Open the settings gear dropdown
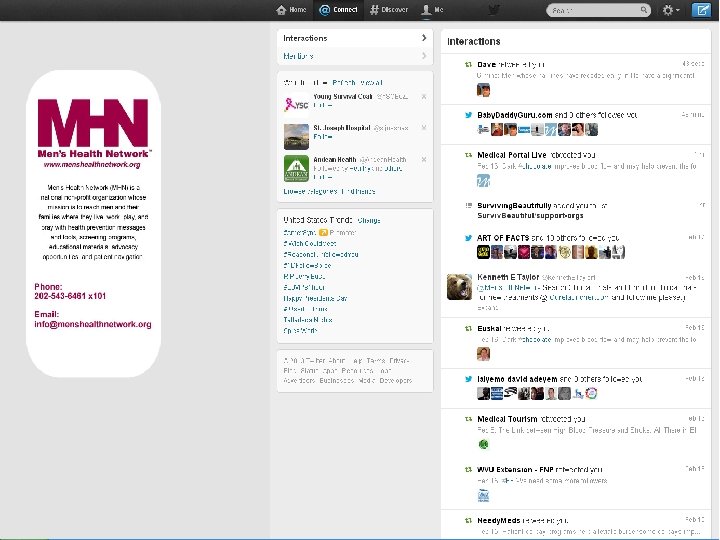 (671, 10)
